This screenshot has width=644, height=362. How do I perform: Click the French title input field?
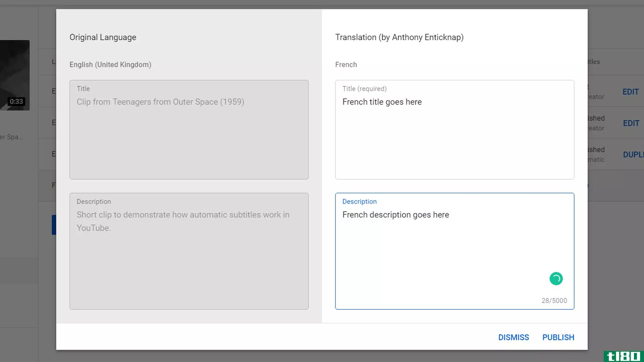click(454, 129)
